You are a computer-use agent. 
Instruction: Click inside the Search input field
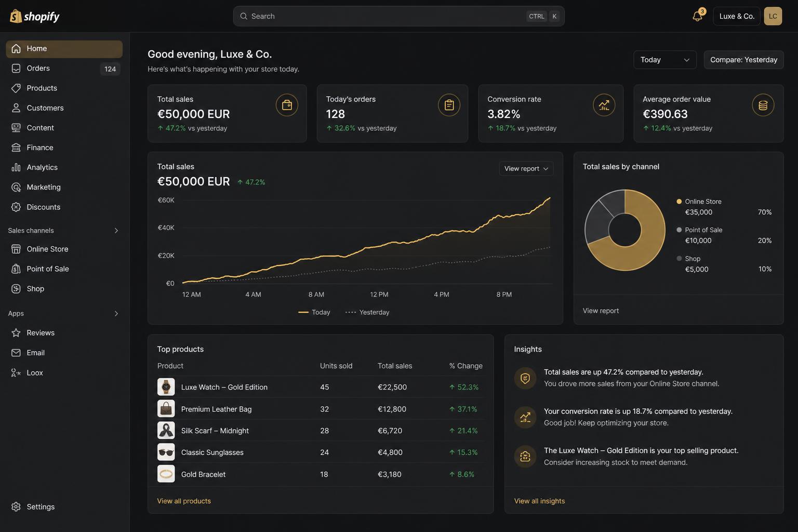pyautogui.click(x=398, y=16)
